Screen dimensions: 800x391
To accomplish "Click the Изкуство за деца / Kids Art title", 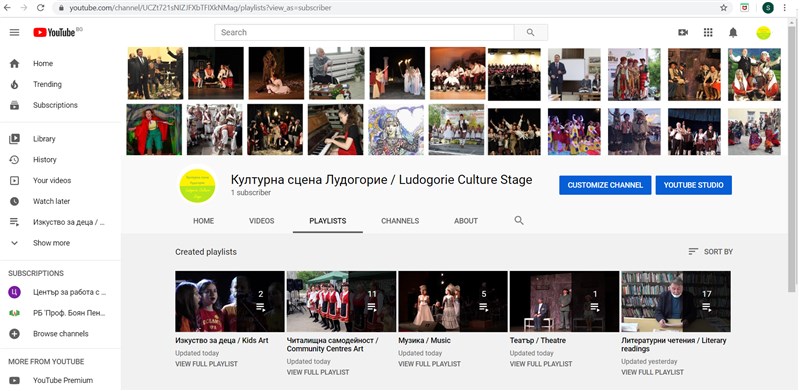I will 221,340.
